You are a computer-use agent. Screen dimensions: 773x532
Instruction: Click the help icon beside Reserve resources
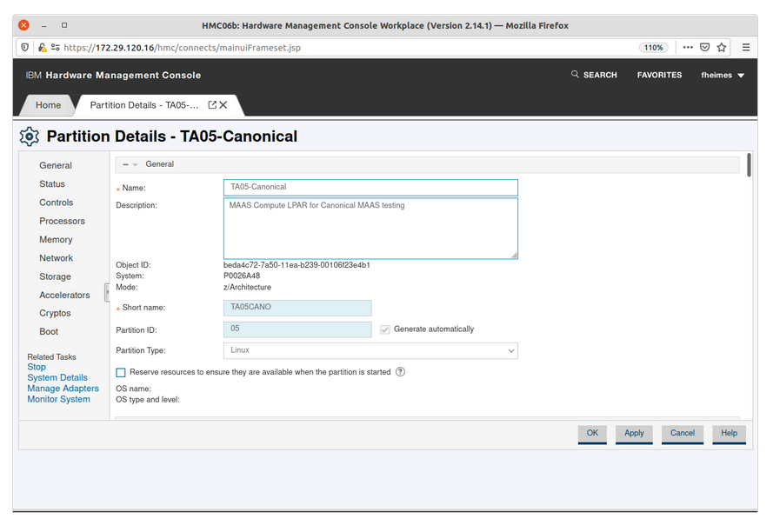tap(400, 372)
